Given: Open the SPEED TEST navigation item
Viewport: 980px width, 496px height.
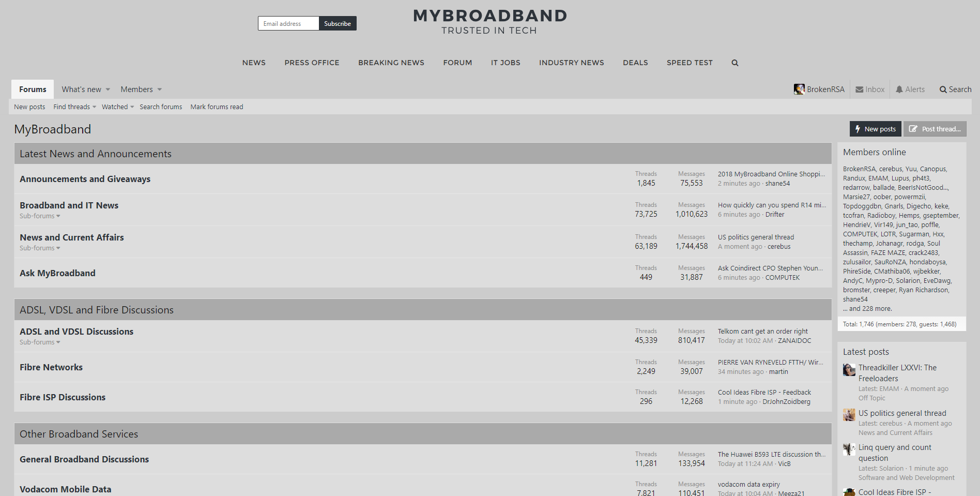Looking at the screenshot, I should pyautogui.click(x=690, y=63).
